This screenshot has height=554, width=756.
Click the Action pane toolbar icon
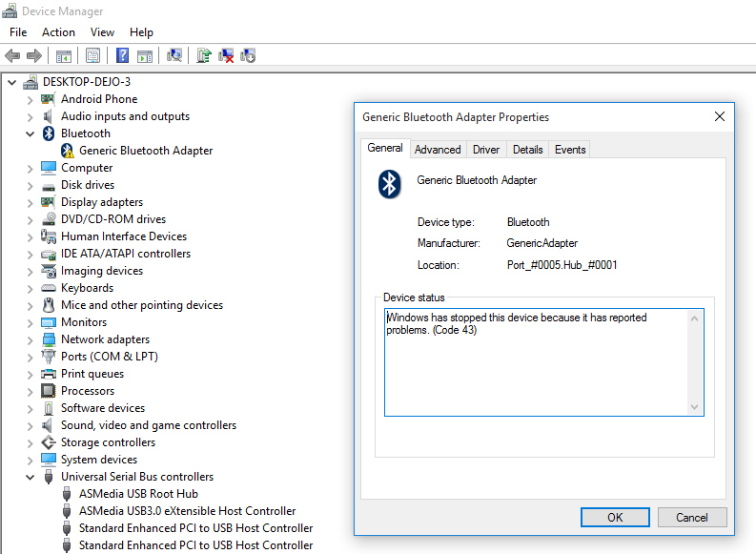point(145,56)
